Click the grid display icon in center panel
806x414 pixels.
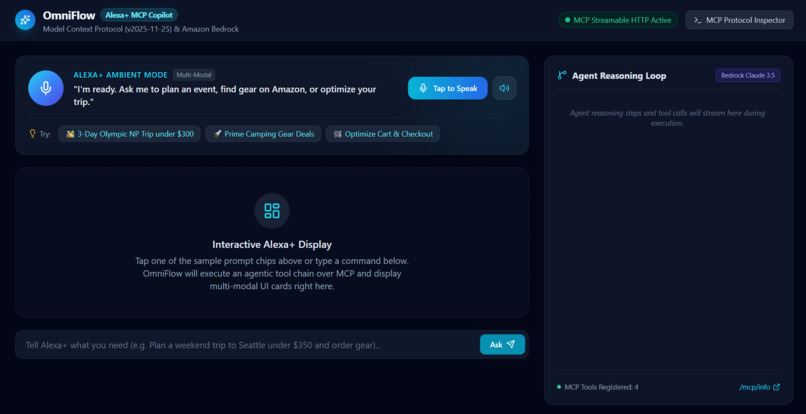pos(272,210)
